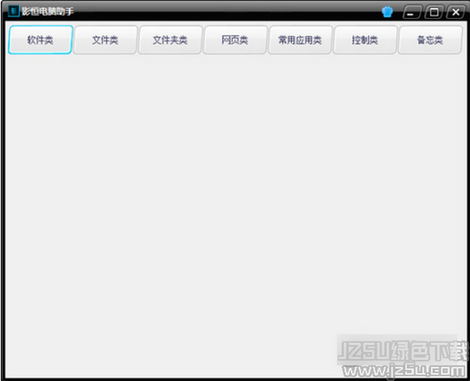
Task: Maximize the 影恒电脑助手 window
Action: pyautogui.click(x=434, y=12)
